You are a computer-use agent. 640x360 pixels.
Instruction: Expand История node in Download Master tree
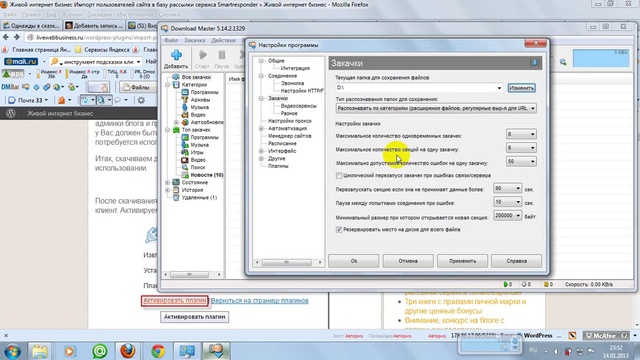(167, 190)
